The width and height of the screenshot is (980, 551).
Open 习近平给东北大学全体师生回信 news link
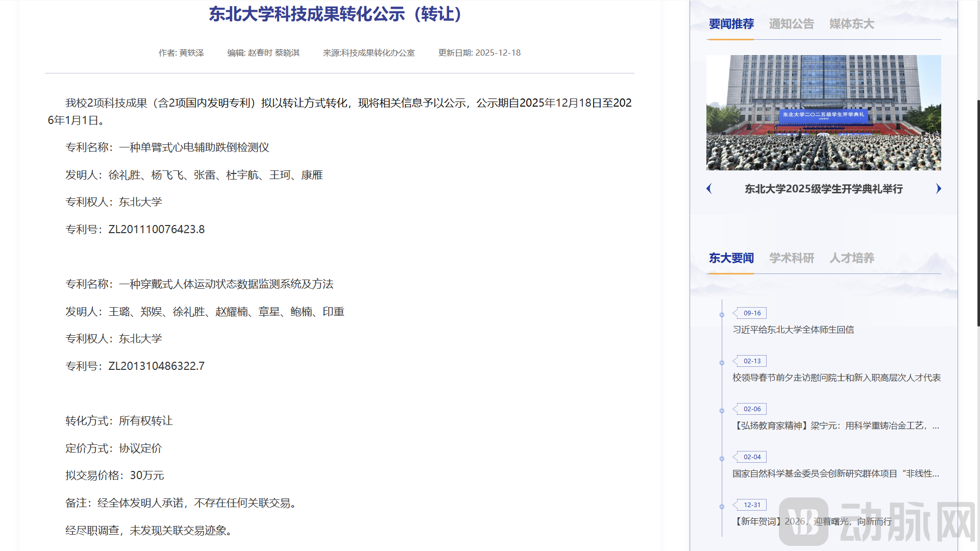[793, 330]
